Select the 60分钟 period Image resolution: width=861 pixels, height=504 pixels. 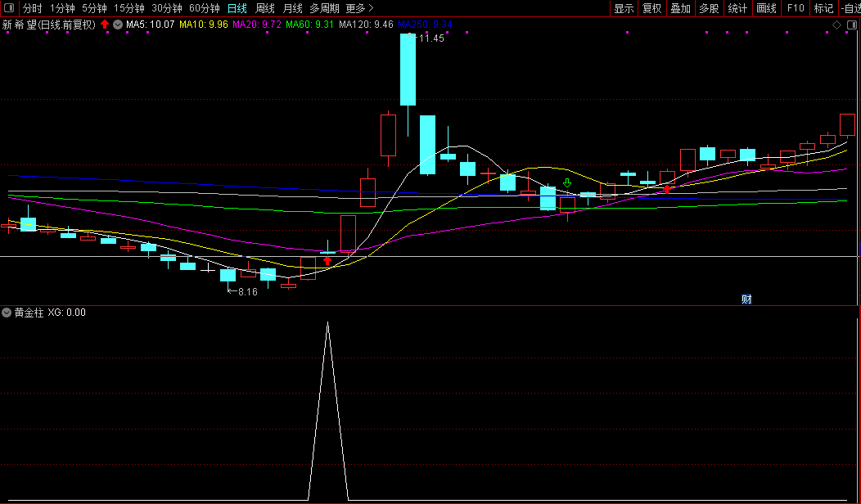coord(205,8)
